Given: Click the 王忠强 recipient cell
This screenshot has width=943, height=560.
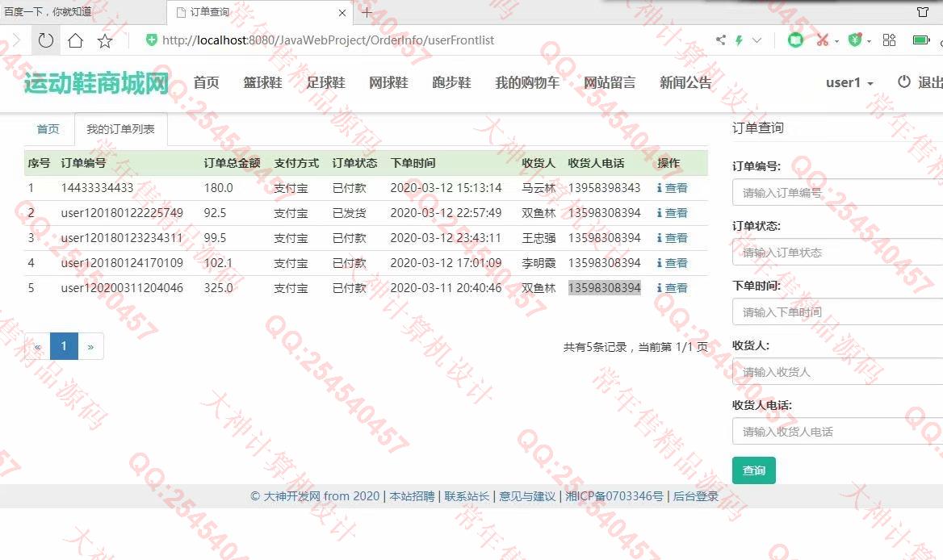Looking at the screenshot, I should [539, 238].
